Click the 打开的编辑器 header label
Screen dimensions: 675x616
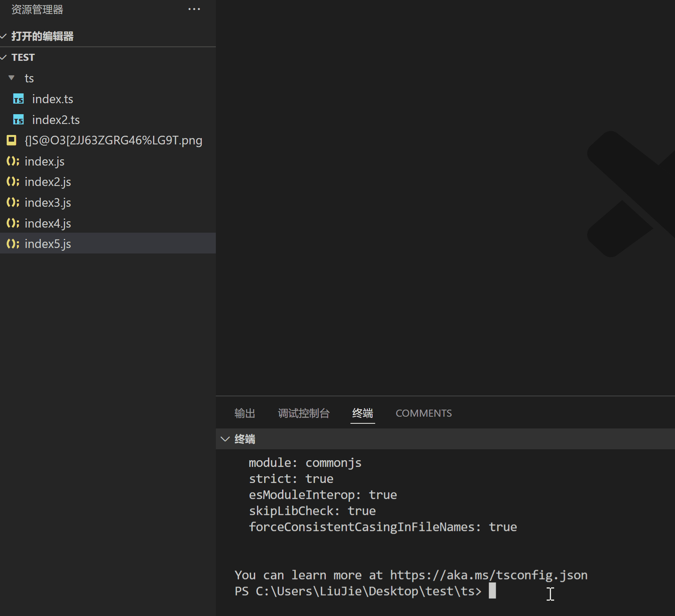[x=42, y=36]
